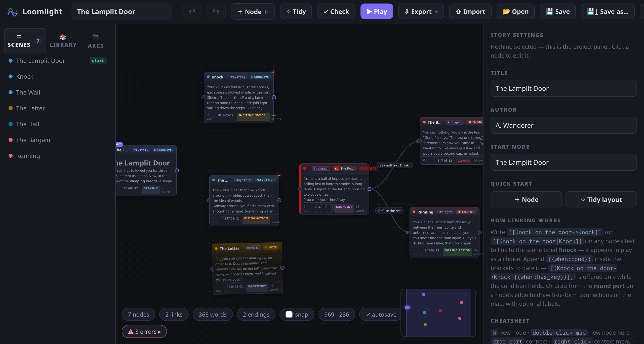The width and height of the screenshot is (644, 344).
Task: Click the redo arrow button
Action: pyautogui.click(x=216, y=12)
